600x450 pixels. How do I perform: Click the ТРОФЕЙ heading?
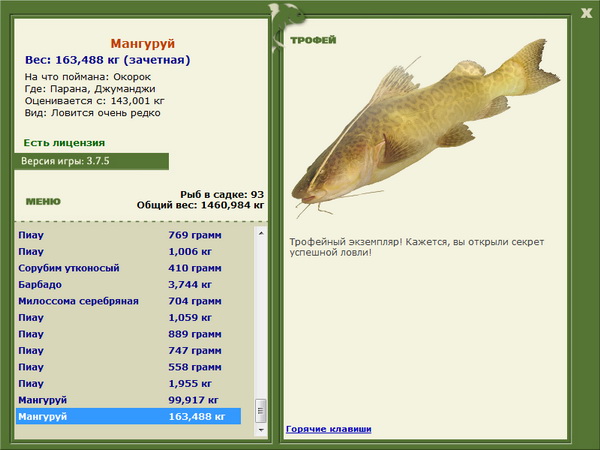pyautogui.click(x=313, y=40)
